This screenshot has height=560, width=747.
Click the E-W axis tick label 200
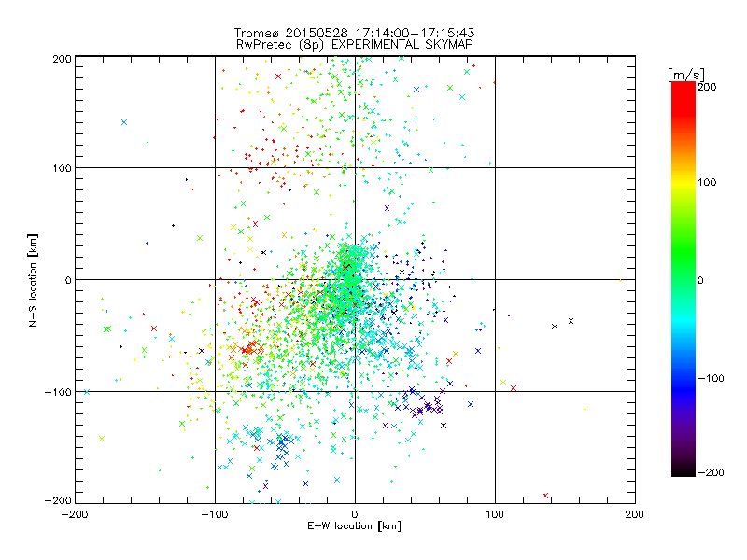635,514
